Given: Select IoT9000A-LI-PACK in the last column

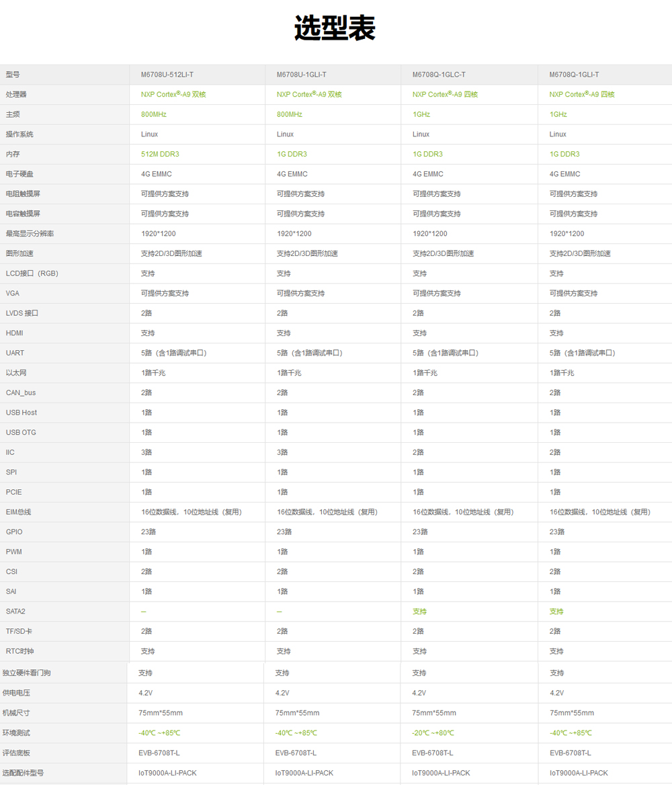Looking at the screenshot, I should click(x=579, y=773).
